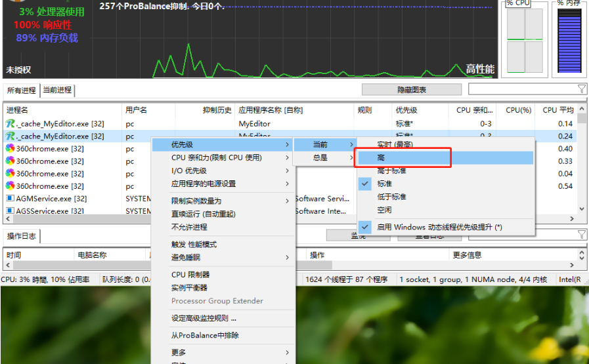This screenshot has width=589, height=364.
Task: Choose 直续运行 (自动重起) menu item
Action: click(x=223, y=214)
